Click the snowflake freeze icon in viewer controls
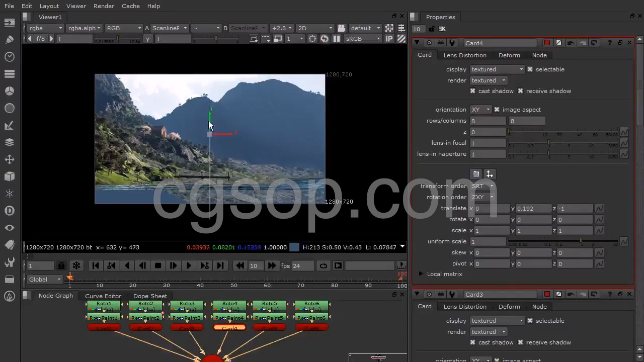The width and height of the screenshot is (644, 362). (x=76, y=265)
